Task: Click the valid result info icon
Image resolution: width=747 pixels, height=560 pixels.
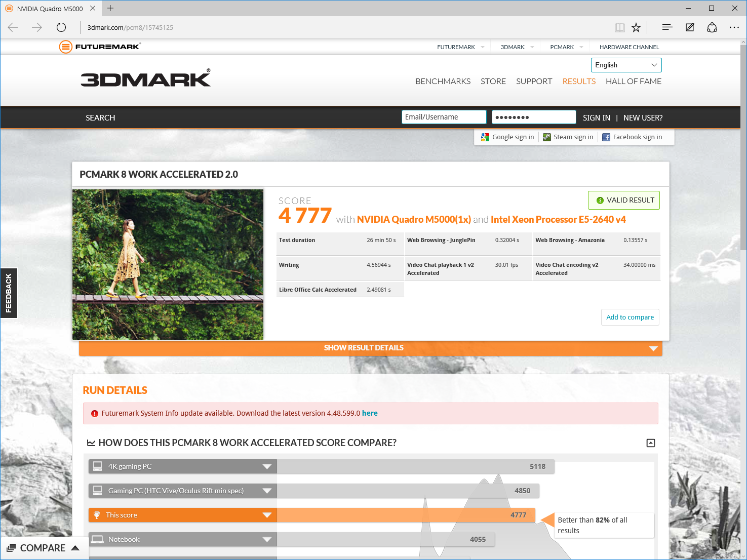Action: pos(600,201)
